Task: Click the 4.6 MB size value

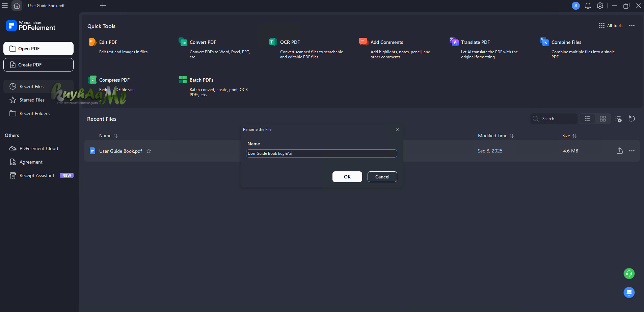Action: tap(571, 151)
